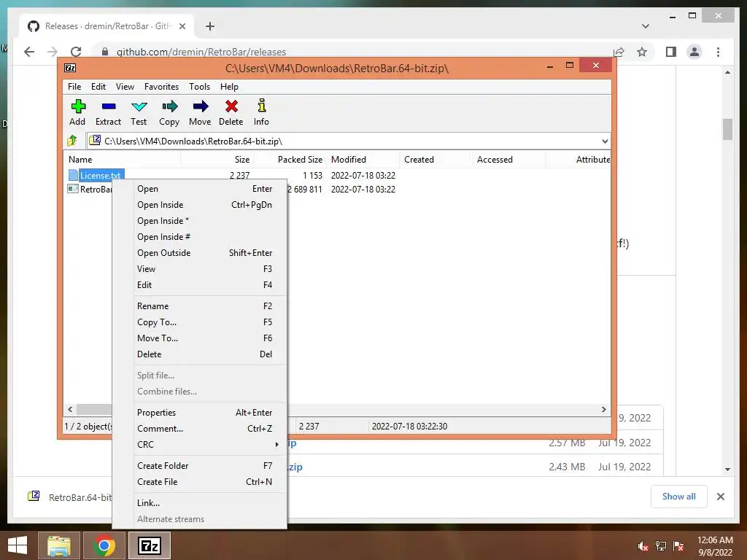Reload the GitHub releases page
This screenshot has width=747, height=560.
coord(76,52)
